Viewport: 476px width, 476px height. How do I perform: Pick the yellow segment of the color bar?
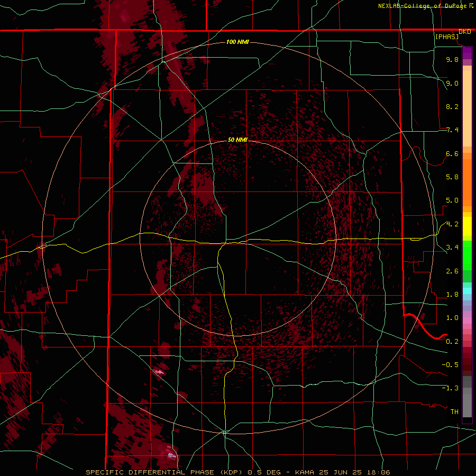click(467, 226)
